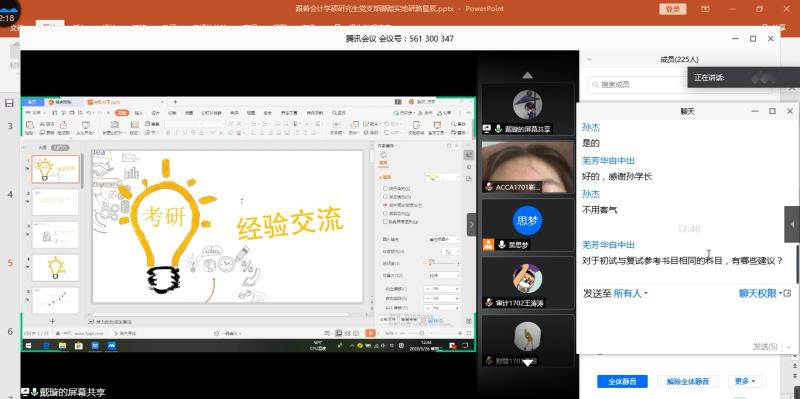
Task: Select the 审计1702王涛涛 participant tile
Action: [528, 283]
